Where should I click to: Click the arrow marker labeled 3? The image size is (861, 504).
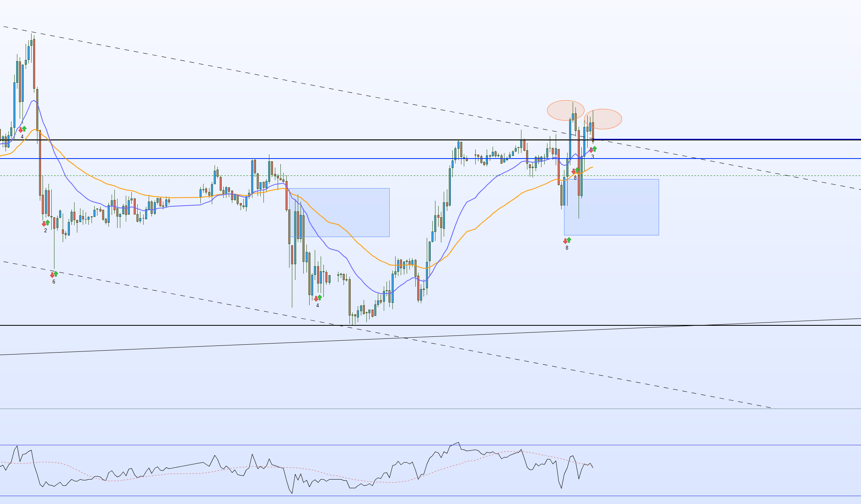click(x=593, y=149)
